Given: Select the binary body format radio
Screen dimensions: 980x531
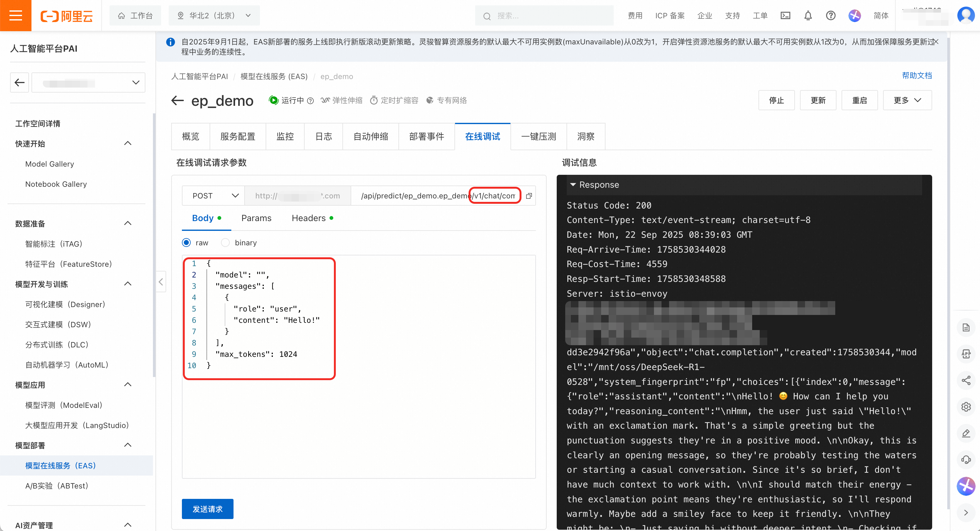Looking at the screenshot, I should (225, 243).
